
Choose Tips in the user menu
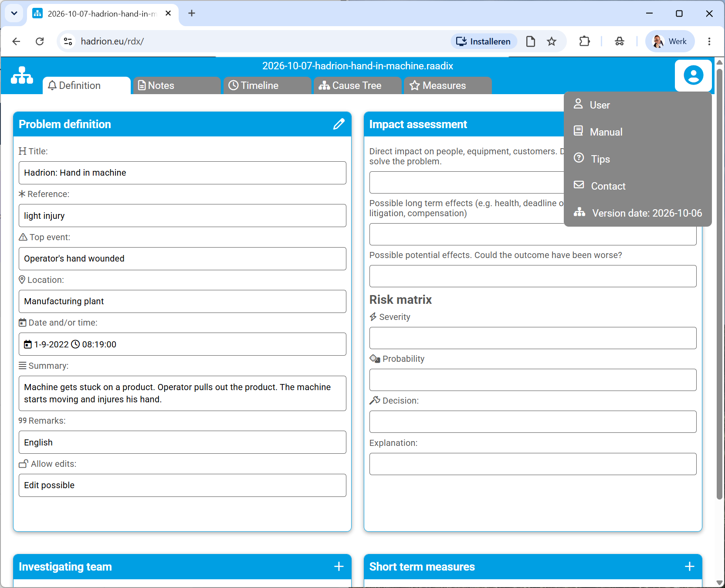pos(638,159)
